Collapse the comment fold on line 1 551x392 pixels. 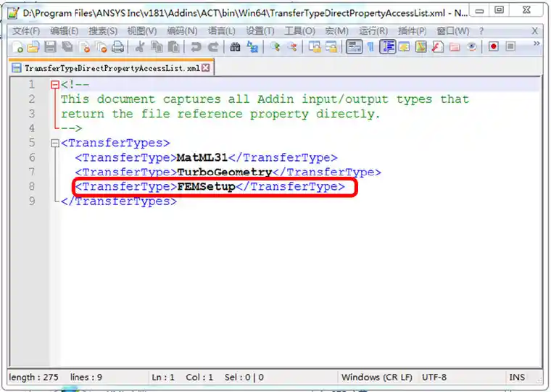55,85
